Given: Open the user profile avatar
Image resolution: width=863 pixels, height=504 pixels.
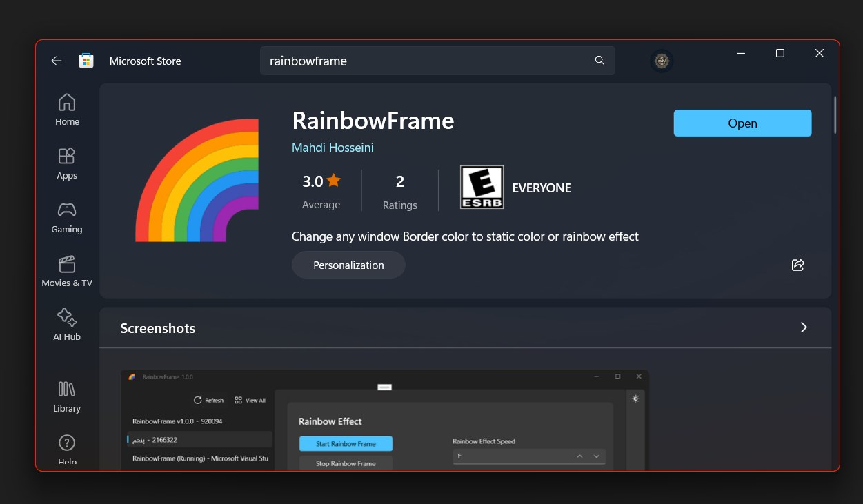Looking at the screenshot, I should 662,61.
